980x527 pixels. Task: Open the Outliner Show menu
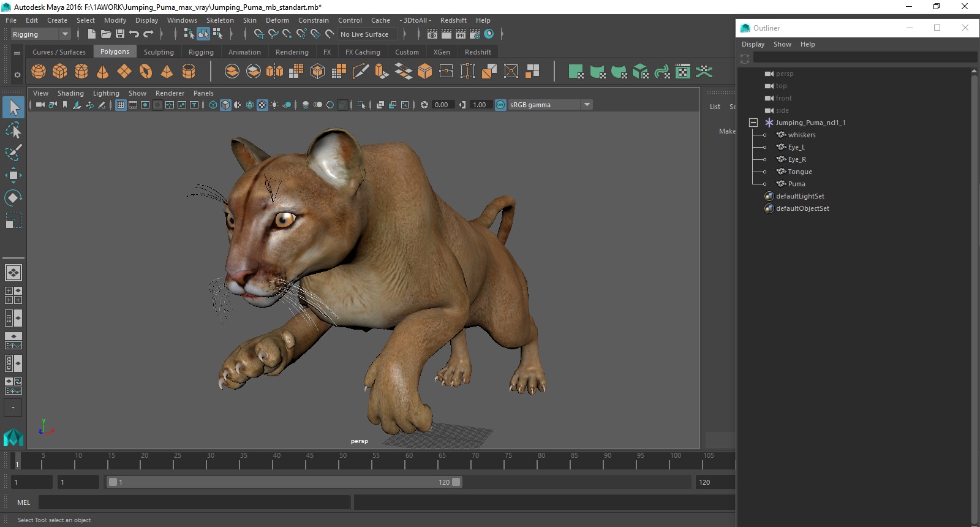tap(782, 44)
